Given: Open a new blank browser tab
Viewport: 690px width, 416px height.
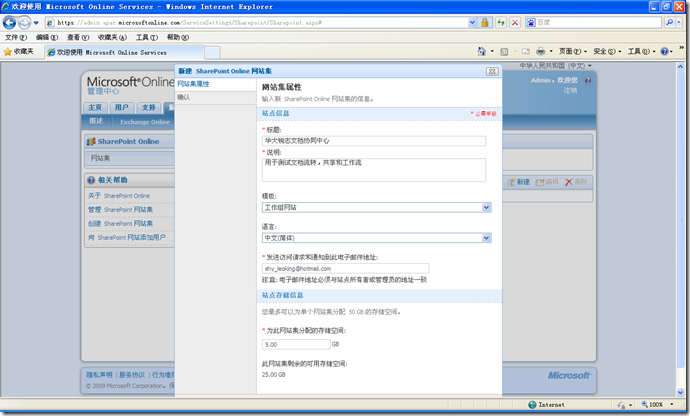Looking at the screenshot, I should point(212,53).
